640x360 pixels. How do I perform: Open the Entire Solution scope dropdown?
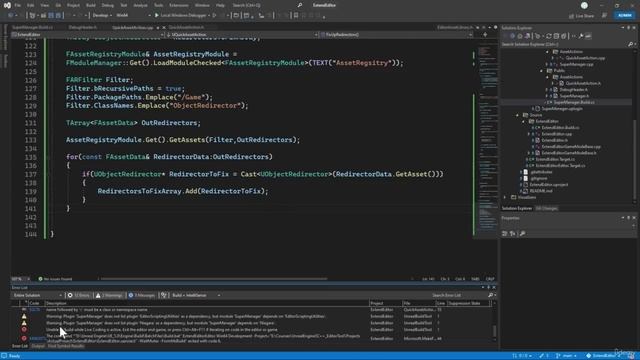click(37, 295)
